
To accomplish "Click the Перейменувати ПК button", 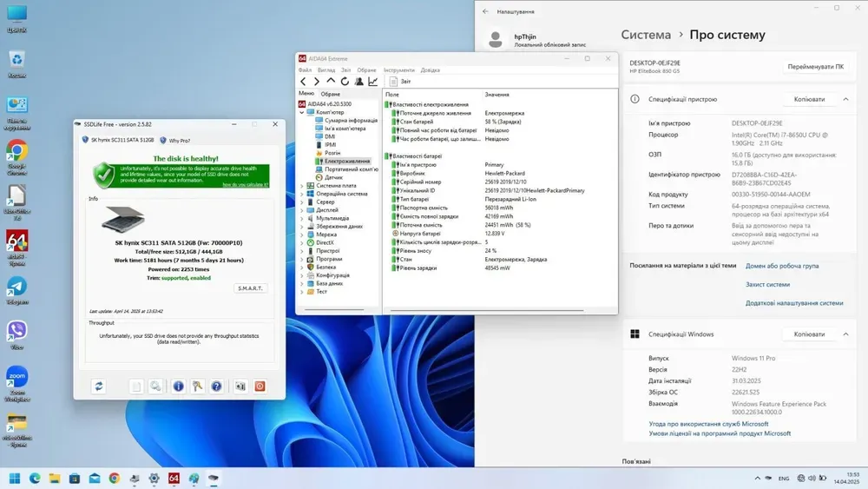I will (x=815, y=67).
